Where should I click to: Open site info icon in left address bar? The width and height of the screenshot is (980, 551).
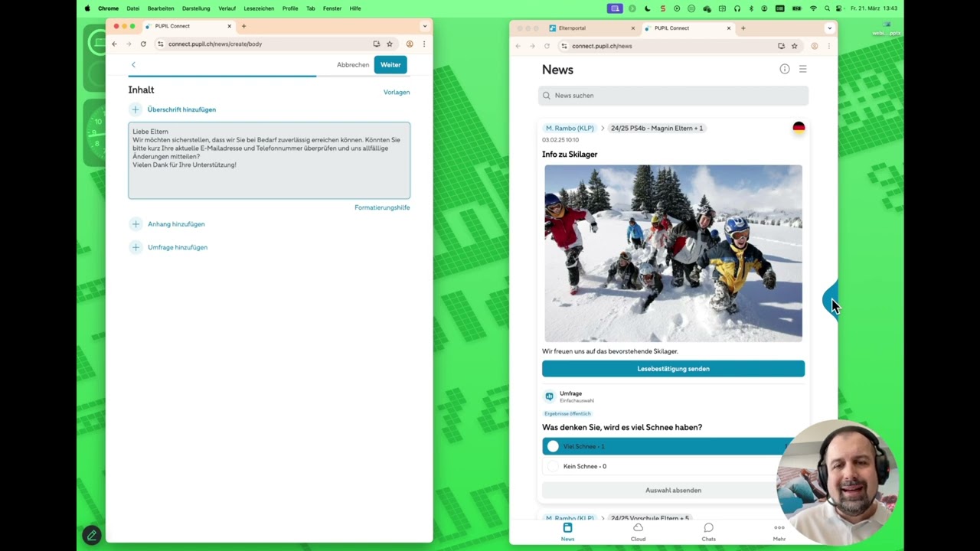(160, 44)
